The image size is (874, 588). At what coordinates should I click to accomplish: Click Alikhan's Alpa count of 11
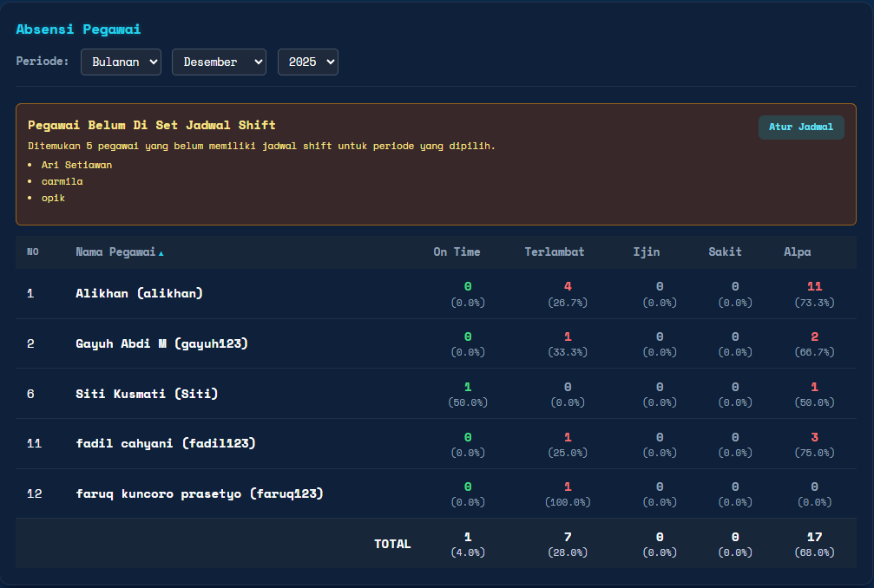tap(813, 286)
